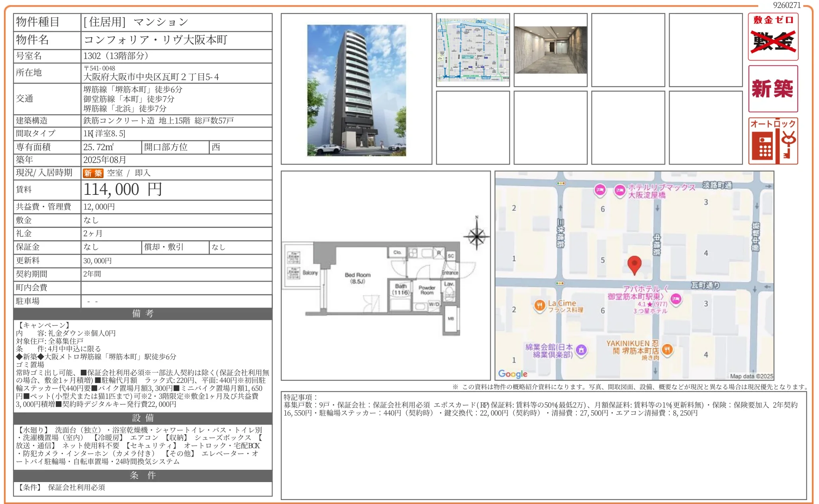819x504 pixels.
Task: Click the compass rose on floor plan
Action: [x=476, y=236]
